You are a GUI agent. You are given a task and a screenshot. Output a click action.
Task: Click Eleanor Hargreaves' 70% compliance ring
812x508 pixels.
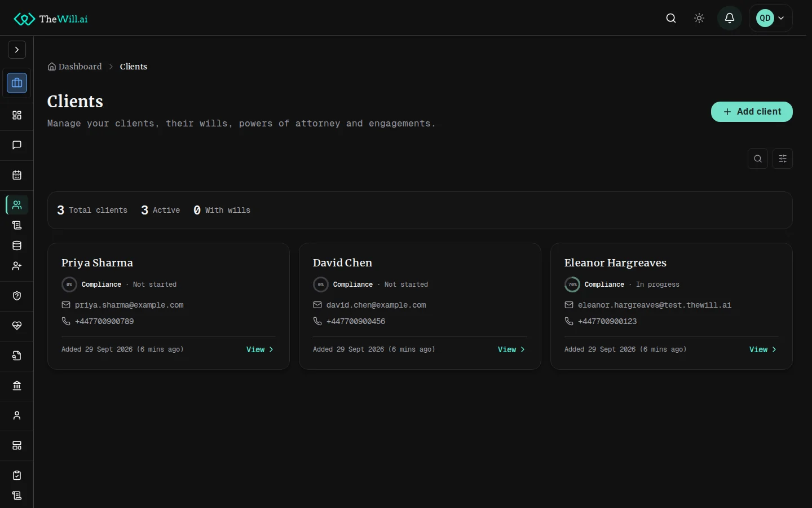tap(572, 284)
